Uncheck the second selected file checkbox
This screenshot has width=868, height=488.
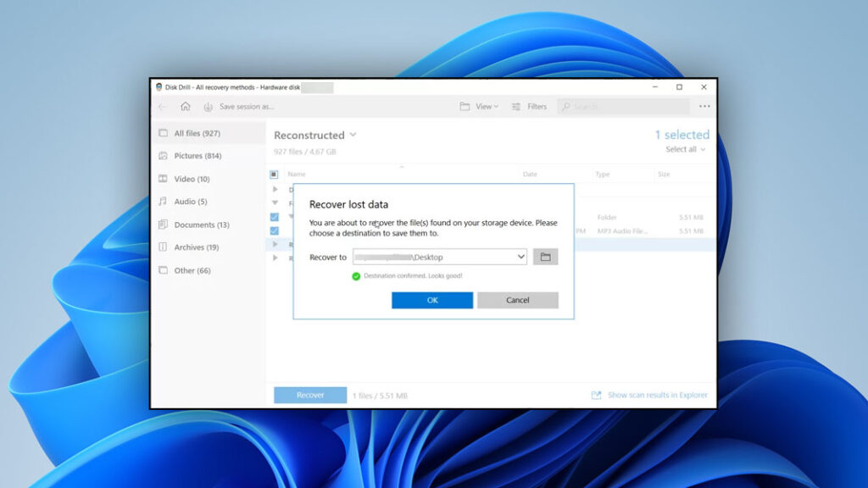pyautogui.click(x=275, y=230)
